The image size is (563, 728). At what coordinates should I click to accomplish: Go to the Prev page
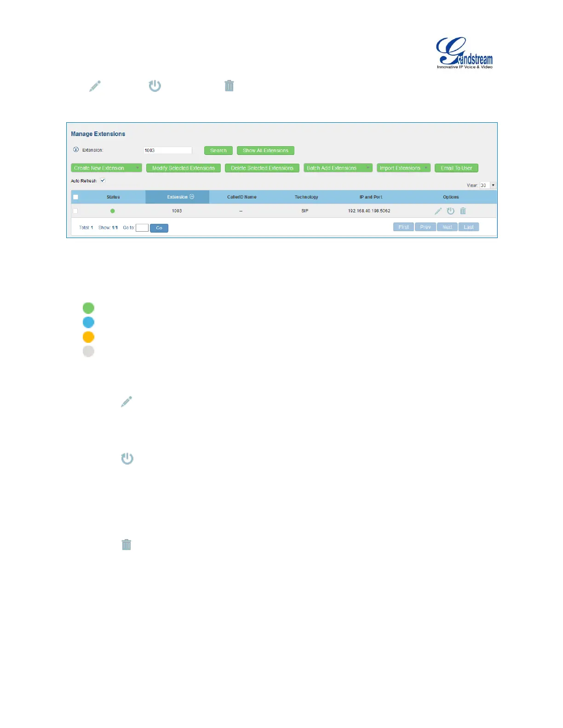(x=425, y=227)
